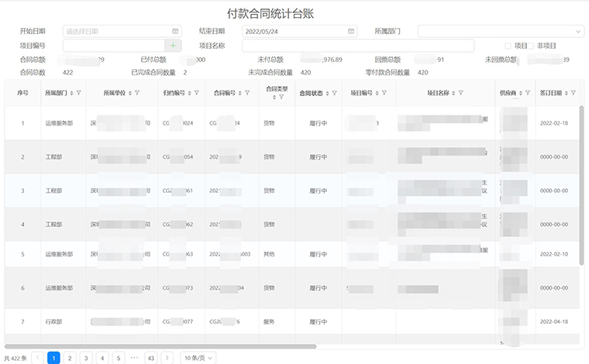The height and width of the screenshot is (364, 589).
Task: Click the green plus button beside 项目编号
Action: click(x=174, y=46)
